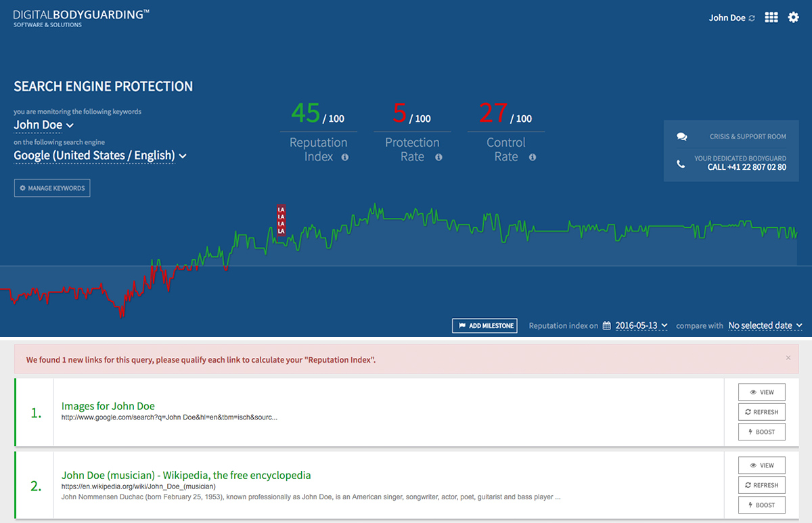Click Boost for Images for John Doe
812x523 pixels.
(x=761, y=432)
